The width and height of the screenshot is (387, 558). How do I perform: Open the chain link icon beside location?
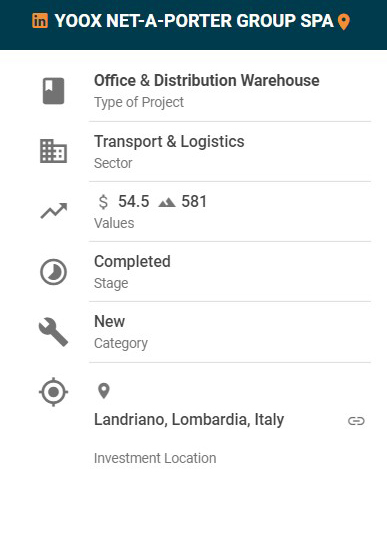tap(356, 421)
